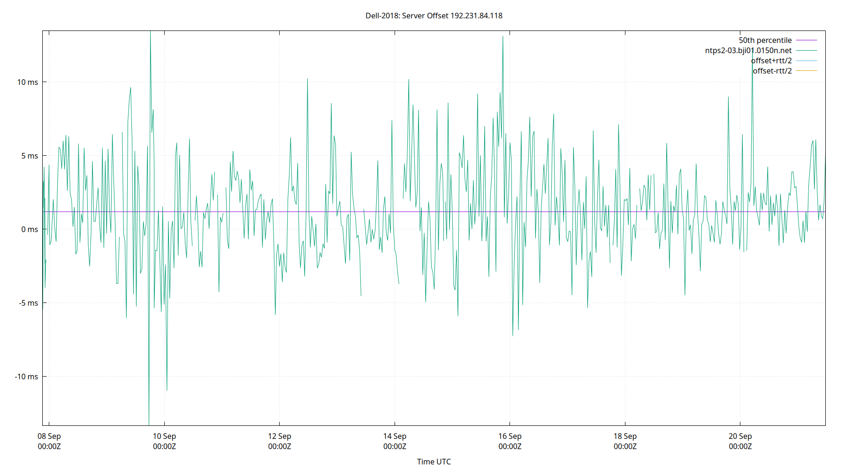Click the dark 50th percentile legend line sample
The width and height of the screenshot is (868, 469).
click(807, 40)
